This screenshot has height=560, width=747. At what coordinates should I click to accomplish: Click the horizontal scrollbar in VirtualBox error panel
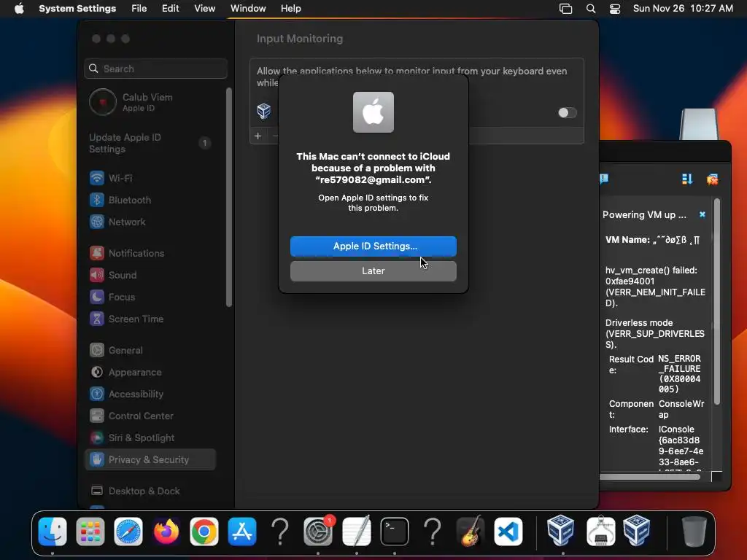click(650, 477)
